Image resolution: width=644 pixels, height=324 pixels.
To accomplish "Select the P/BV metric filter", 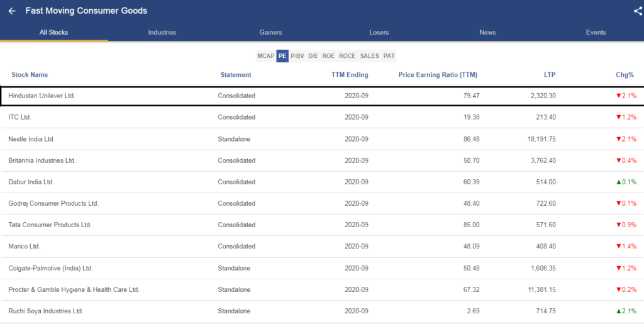I will tap(297, 56).
